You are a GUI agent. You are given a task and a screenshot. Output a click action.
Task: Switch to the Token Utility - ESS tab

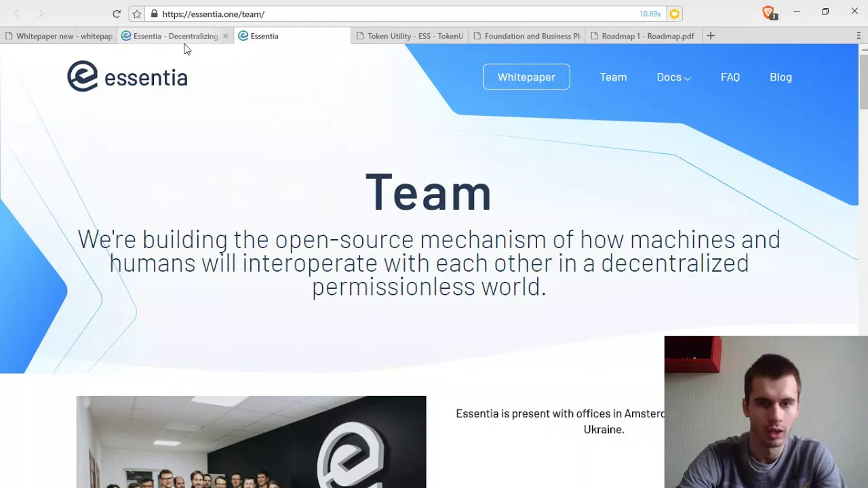click(410, 36)
